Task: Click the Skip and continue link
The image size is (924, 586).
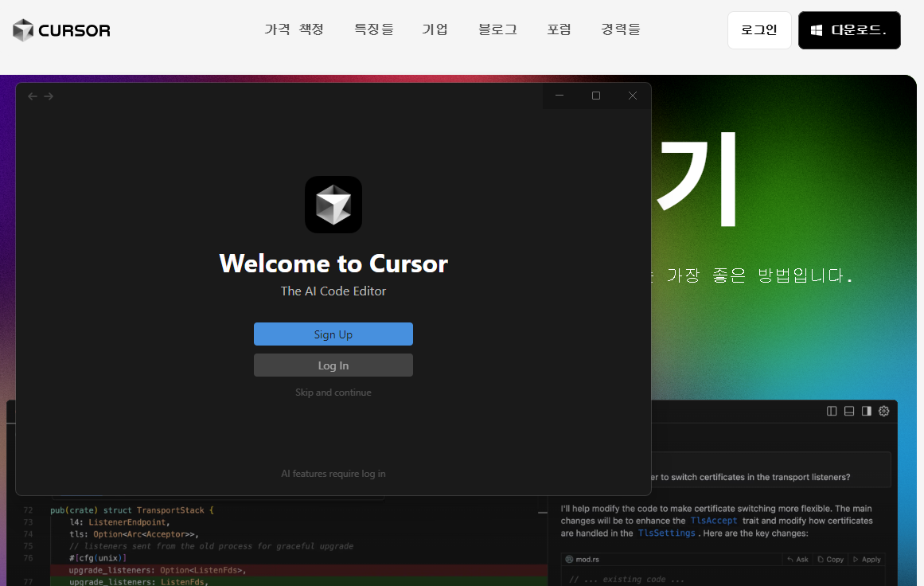Action: pyautogui.click(x=333, y=393)
